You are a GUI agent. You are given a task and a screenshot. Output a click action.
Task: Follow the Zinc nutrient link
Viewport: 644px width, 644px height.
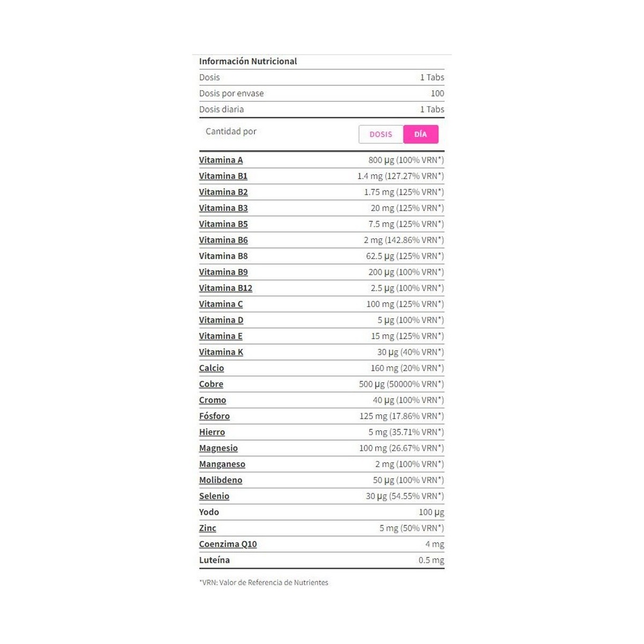(208, 528)
